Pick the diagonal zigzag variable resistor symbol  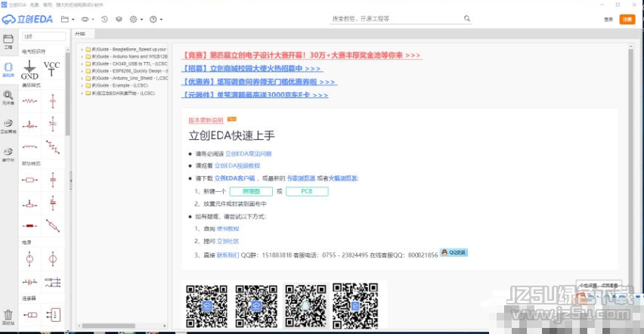coord(53,147)
